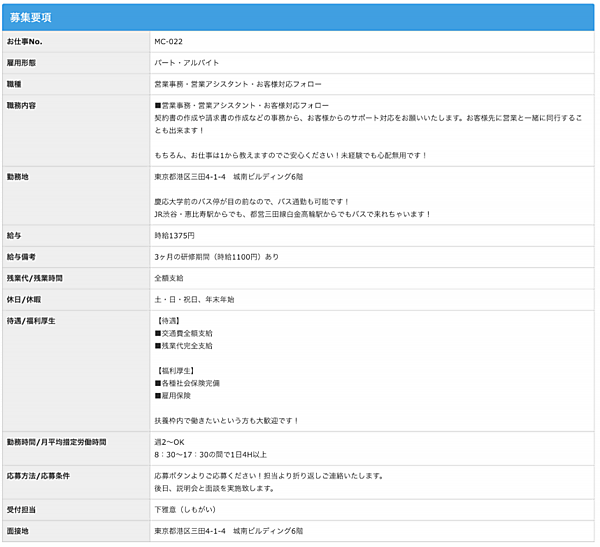Click the 休日/休暇 row label
The image size is (600, 547).
[25, 299]
